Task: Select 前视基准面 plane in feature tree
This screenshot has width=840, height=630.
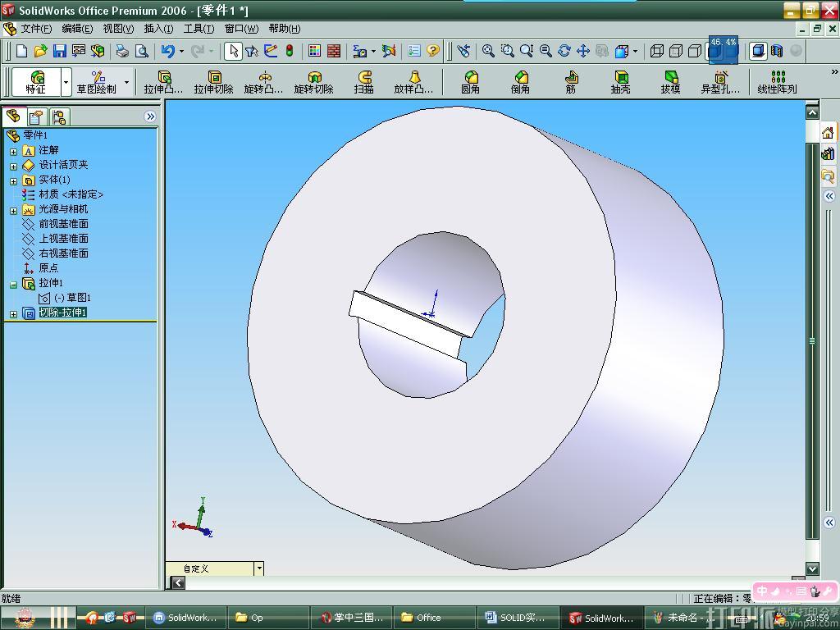Action: point(63,224)
